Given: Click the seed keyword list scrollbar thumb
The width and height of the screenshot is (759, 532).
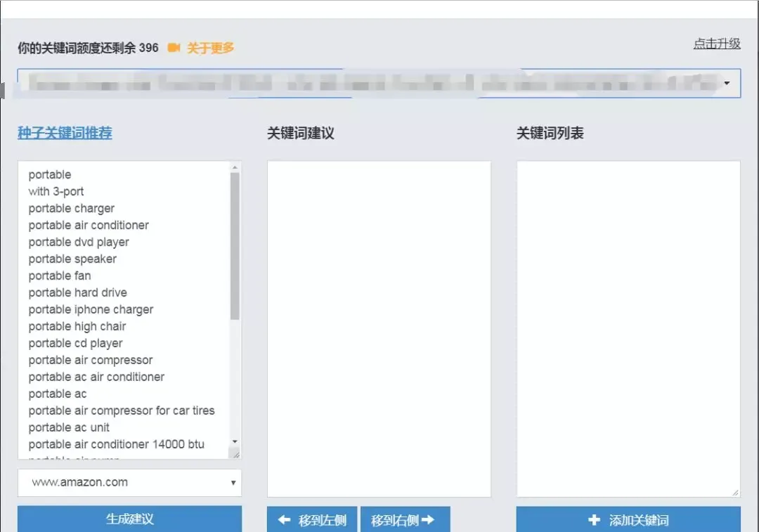Looking at the screenshot, I should 235,246.
